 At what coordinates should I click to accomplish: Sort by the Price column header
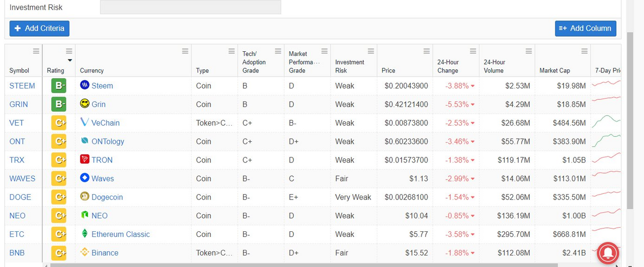pos(388,70)
